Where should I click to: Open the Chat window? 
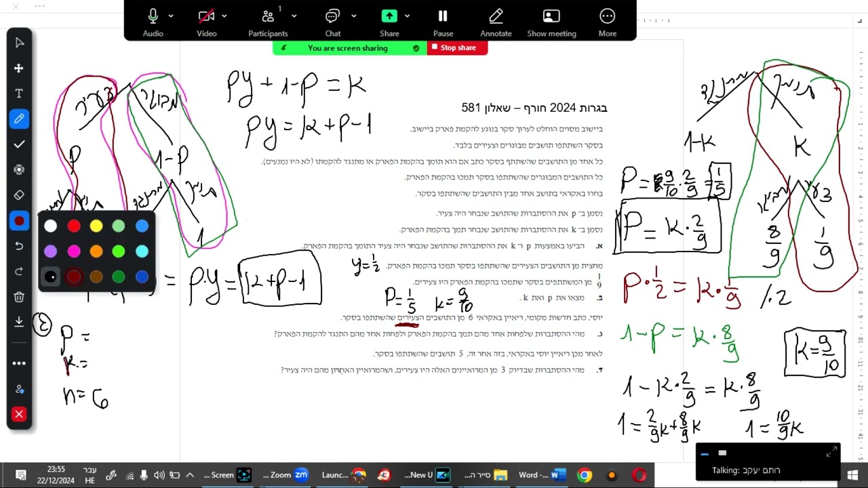pos(332,21)
